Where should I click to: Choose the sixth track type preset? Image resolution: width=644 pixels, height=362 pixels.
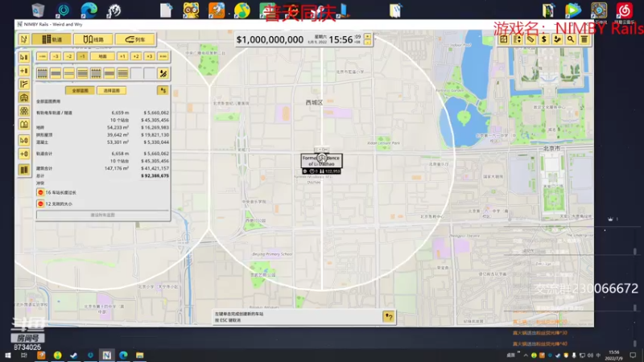click(109, 73)
